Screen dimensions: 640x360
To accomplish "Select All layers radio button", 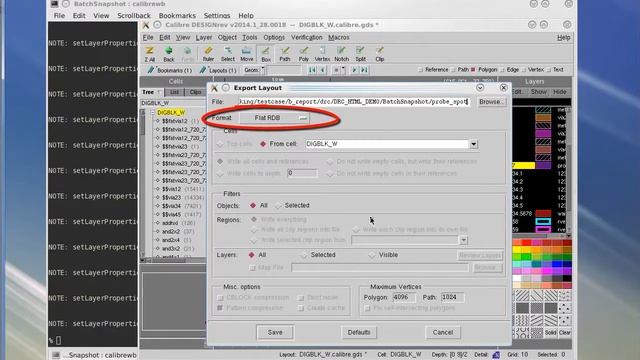I will [x=251, y=255].
